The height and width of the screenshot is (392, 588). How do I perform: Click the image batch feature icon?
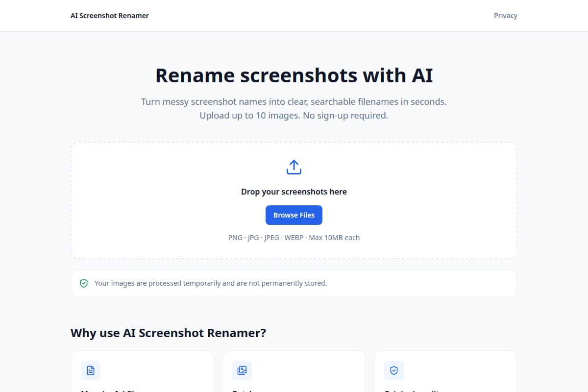point(242,370)
